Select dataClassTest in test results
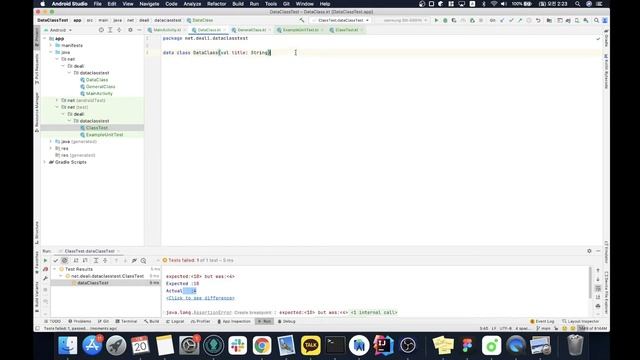The height and width of the screenshot is (360, 640). tap(93, 283)
